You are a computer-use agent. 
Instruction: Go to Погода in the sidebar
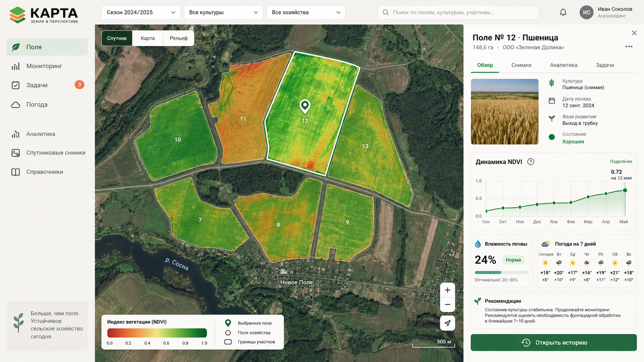pyautogui.click(x=47, y=105)
